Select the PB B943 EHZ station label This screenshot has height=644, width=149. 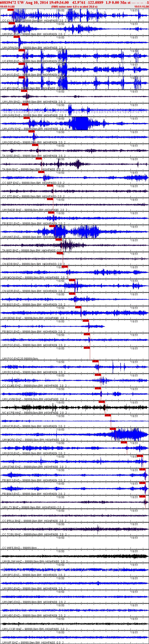click(x=34, y=494)
